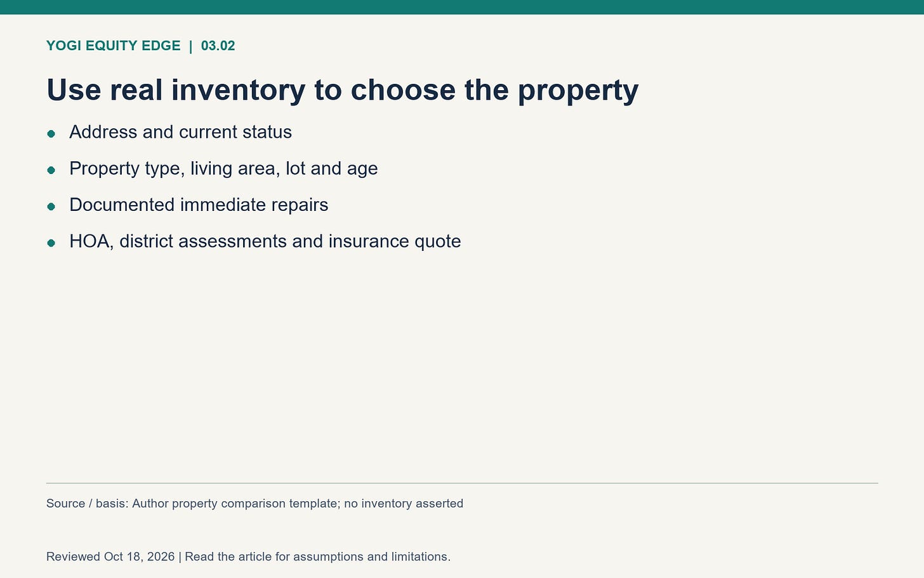Click the bullet dot beside Property type line
The width and height of the screenshot is (924, 578).
51,170
